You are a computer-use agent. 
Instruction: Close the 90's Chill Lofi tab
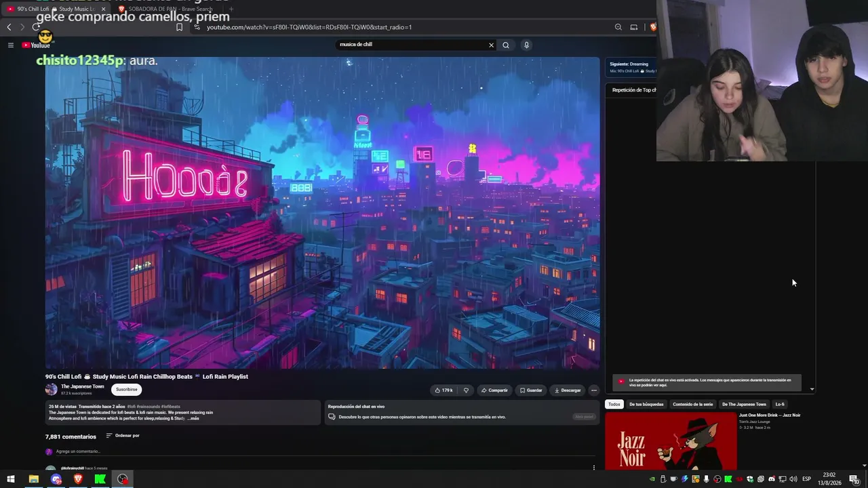pyautogui.click(x=103, y=9)
